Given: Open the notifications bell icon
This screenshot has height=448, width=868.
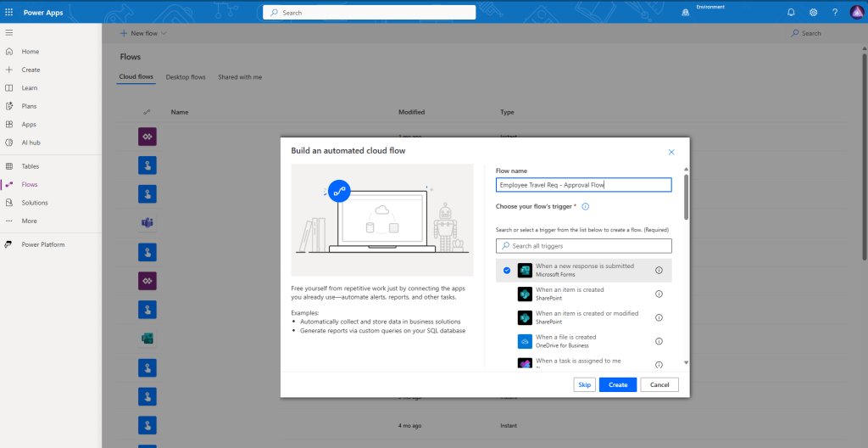Looking at the screenshot, I should (791, 12).
